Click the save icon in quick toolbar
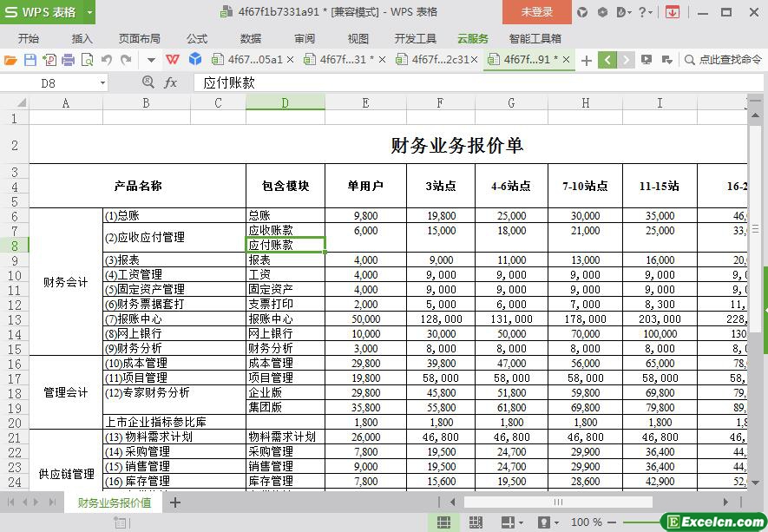Screen dimensions: 768x532 click(30, 60)
